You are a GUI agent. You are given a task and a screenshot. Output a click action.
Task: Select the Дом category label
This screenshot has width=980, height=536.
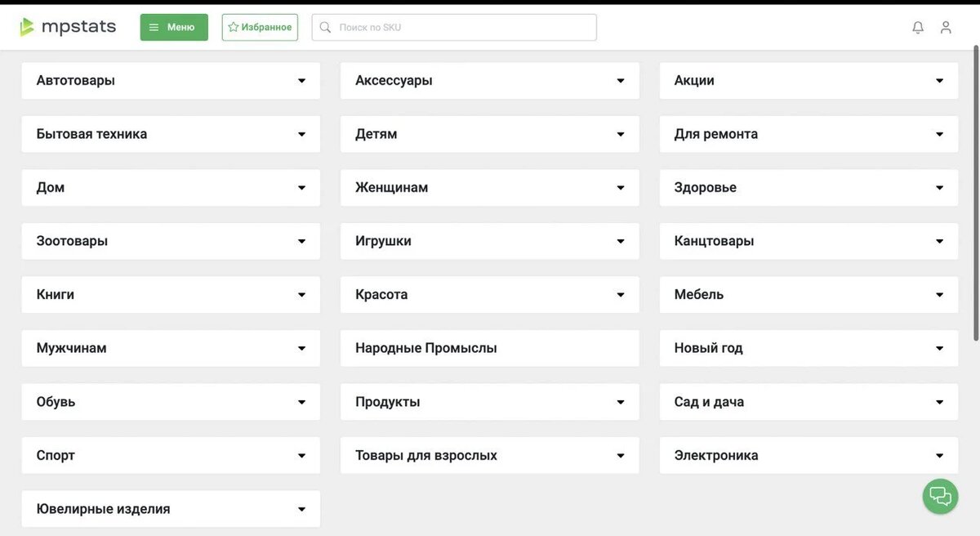tap(51, 188)
